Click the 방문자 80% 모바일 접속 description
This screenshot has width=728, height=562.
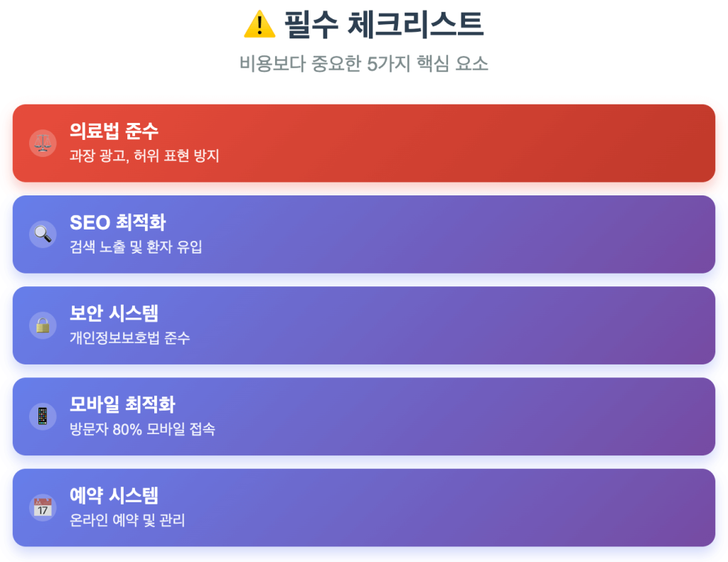coord(142,429)
